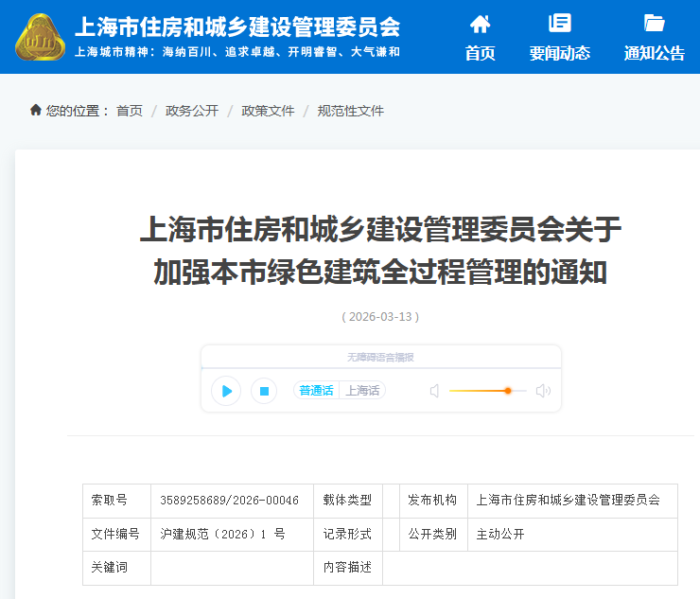The height and width of the screenshot is (599, 700).
Task: Go to 政策文件 in breadcrumb
Action: [x=268, y=111]
